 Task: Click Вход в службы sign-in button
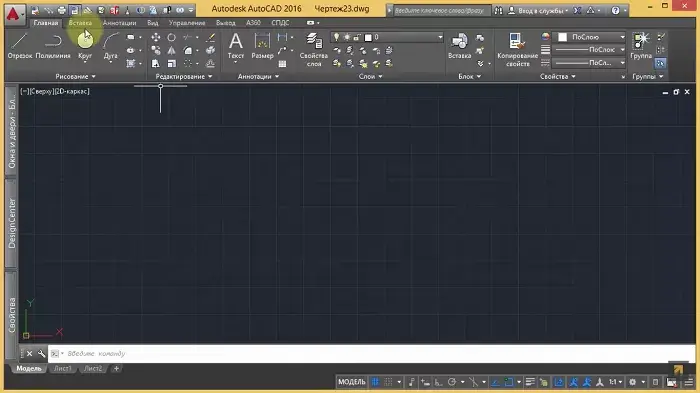point(538,10)
